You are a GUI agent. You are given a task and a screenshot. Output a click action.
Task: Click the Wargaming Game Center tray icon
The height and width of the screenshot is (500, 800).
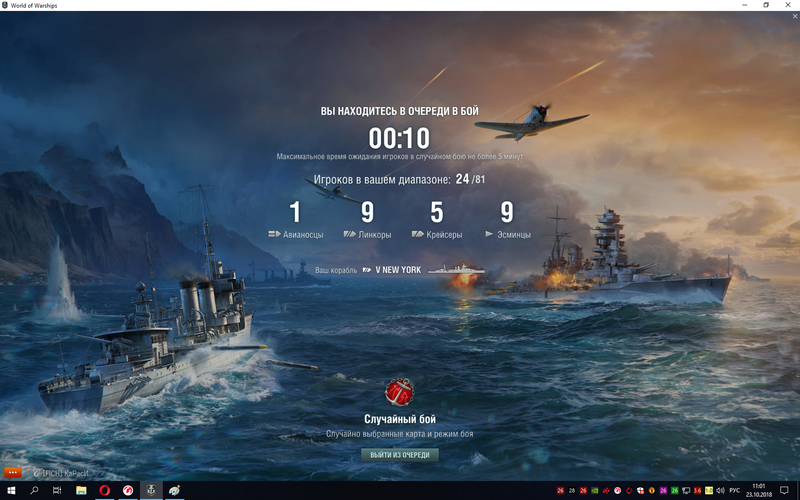pos(617,490)
